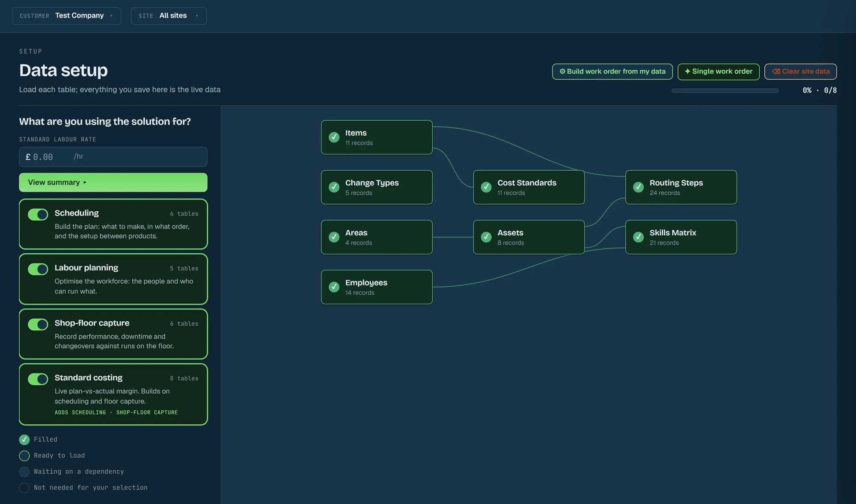Select the Shop-floor capture module card
856x504 pixels.
[x=113, y=334]
